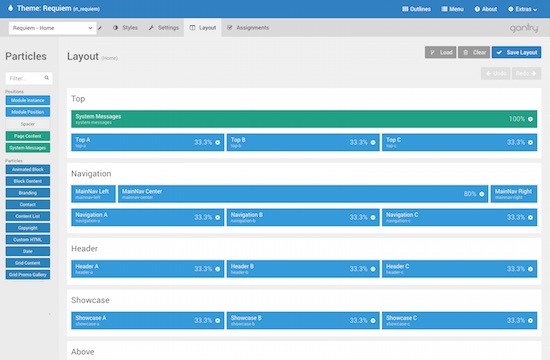Viewport: 550px width, 360px height.
Task: Open settings gear of Navigation A block
Action: (217, 218)
